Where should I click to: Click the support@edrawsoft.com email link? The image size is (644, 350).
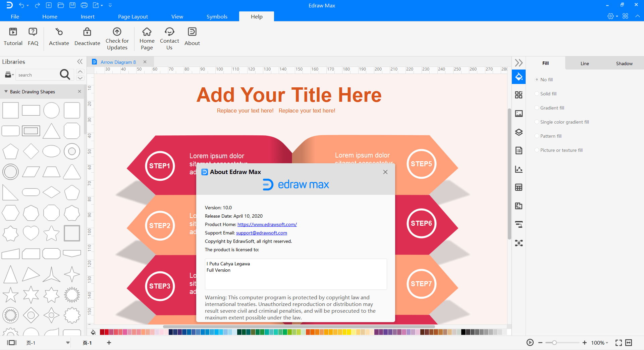[x=261, y=233]
